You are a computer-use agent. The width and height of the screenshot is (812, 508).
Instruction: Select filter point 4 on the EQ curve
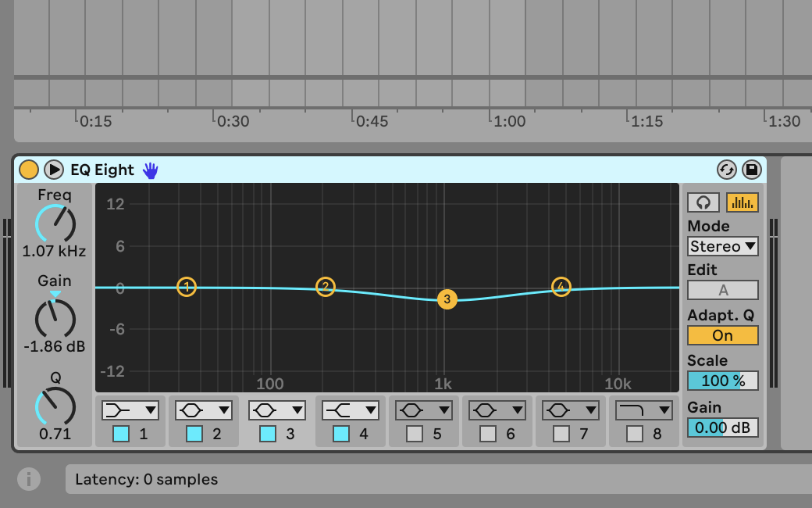[561, 287]
